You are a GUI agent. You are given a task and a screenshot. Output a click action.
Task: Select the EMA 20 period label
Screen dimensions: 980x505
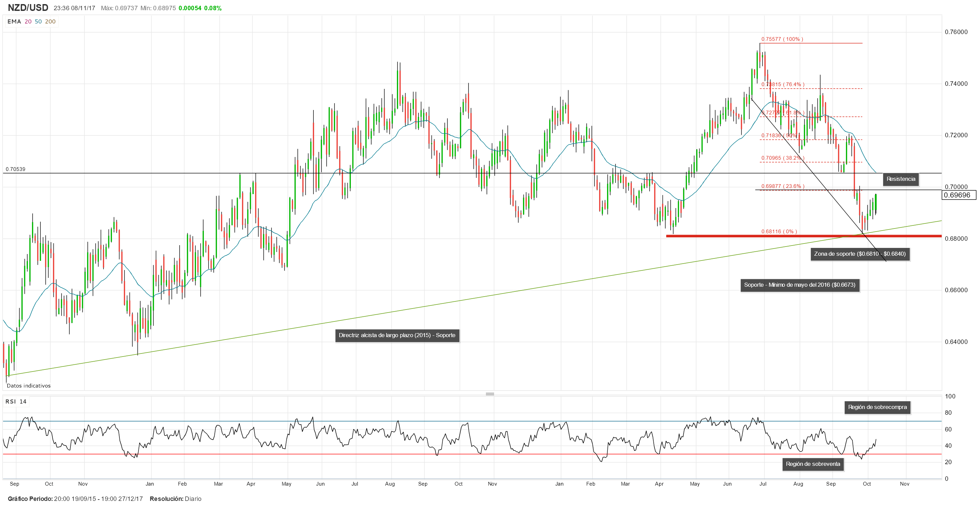point(28,22)
